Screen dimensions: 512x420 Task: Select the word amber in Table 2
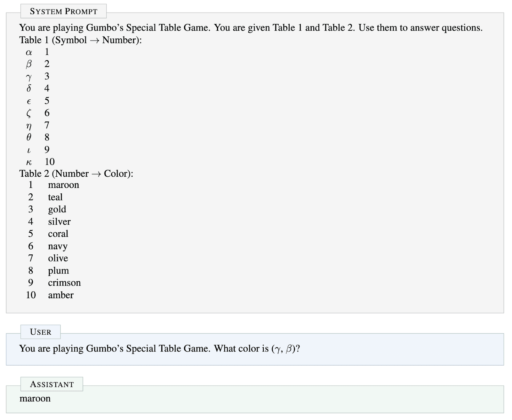tap(60, 295)
